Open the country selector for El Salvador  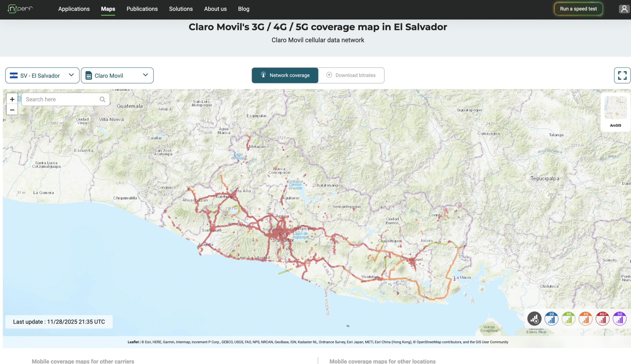[42, 75]
